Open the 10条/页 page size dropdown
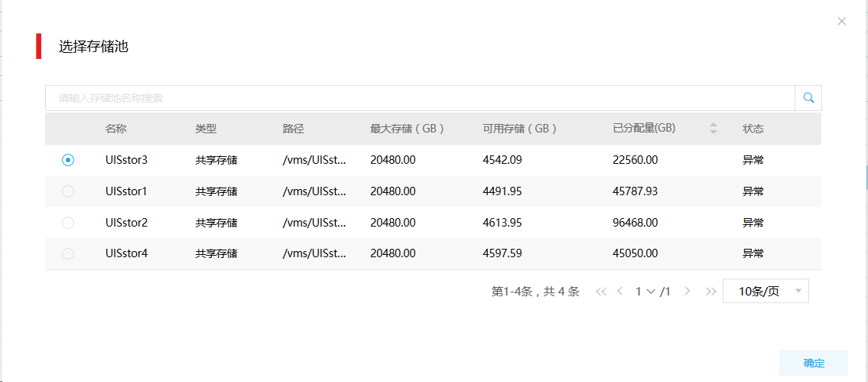Screen dimensions: 868x382 pos(766,292)
